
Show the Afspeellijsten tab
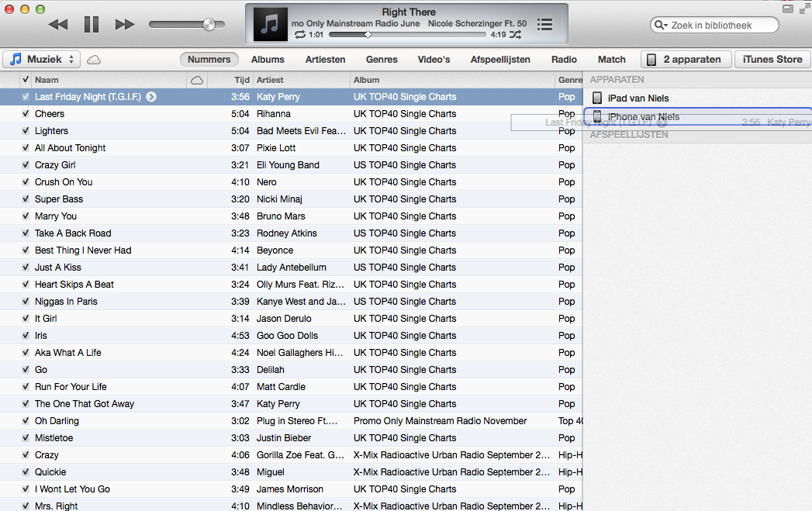(500, 60)
